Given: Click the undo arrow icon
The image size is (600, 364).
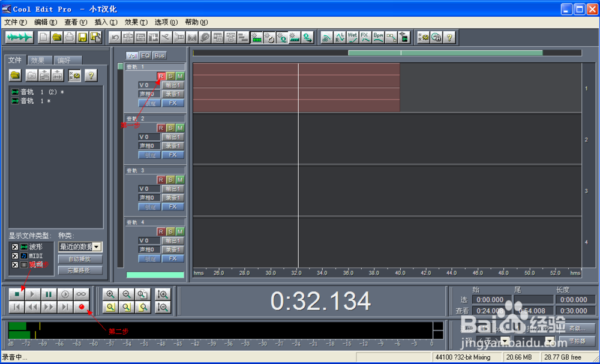Looking at the screenshot, I should coord(115,37).
